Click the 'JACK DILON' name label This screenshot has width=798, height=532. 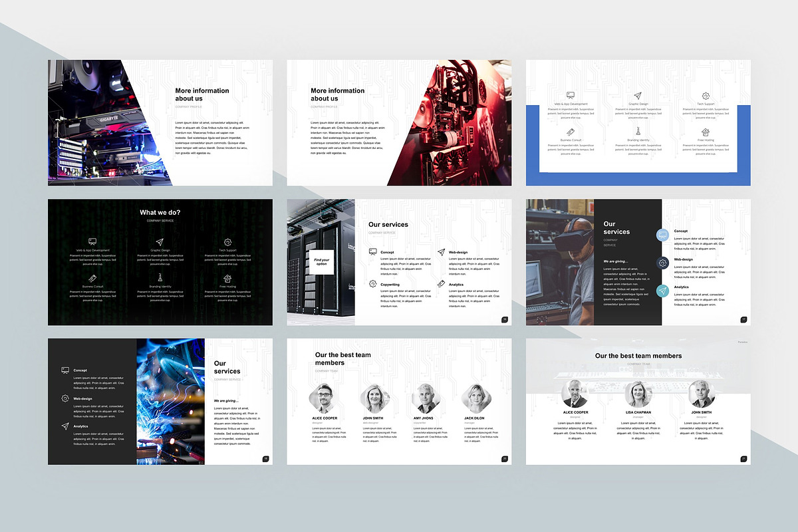(x=474, y=418)
